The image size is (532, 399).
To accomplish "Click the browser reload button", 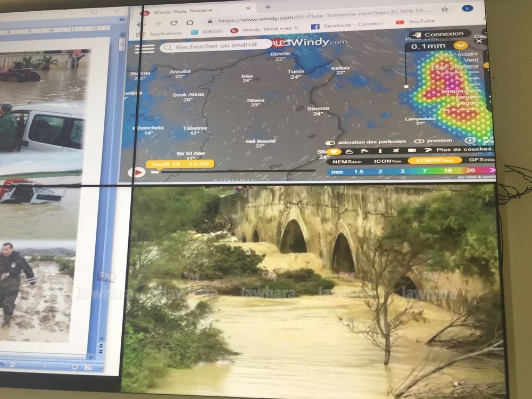I will (x=173, y=23).
